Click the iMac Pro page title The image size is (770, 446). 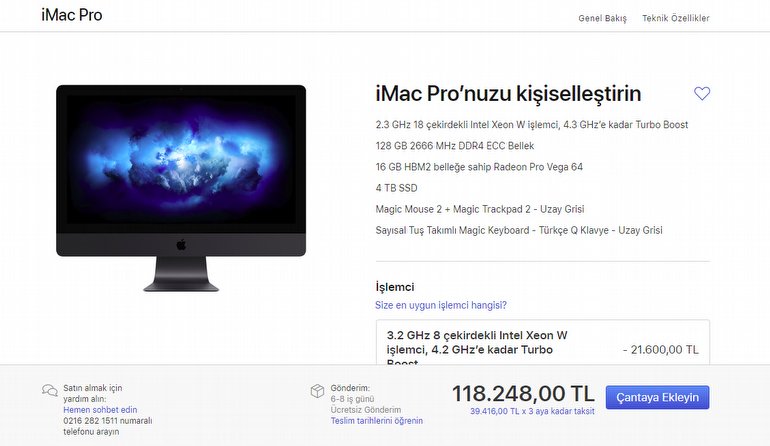[72, 15]
